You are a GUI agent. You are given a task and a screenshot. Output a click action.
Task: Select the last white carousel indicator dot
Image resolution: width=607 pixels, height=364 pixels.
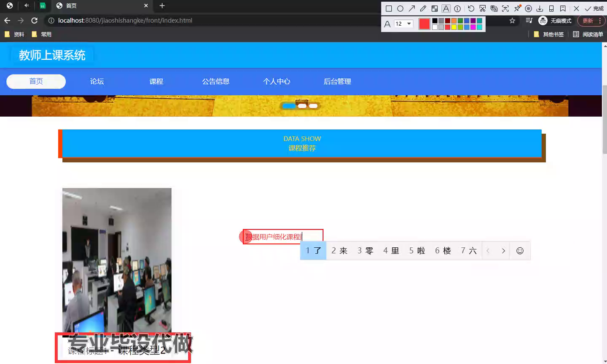pos(313,106)
